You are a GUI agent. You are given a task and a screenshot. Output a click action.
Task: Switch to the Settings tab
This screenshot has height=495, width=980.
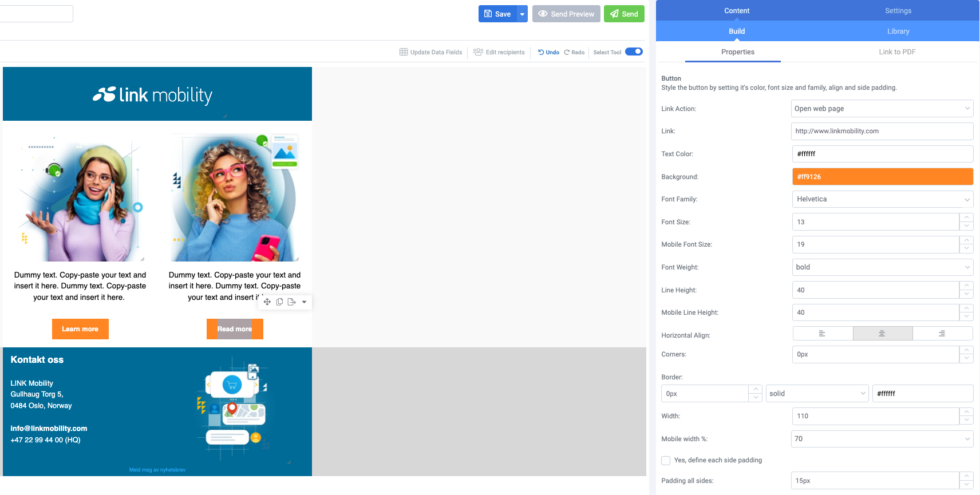(x=898, y=11)
